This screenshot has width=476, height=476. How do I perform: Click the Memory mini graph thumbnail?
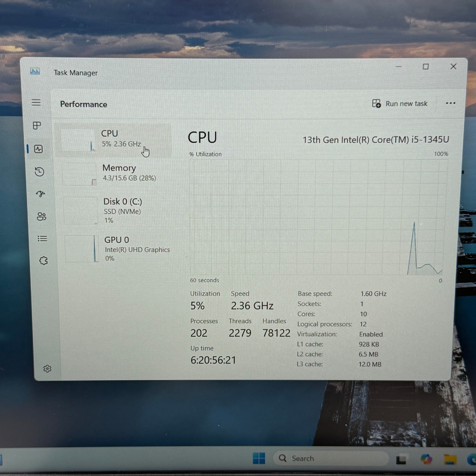click(79, 174)
